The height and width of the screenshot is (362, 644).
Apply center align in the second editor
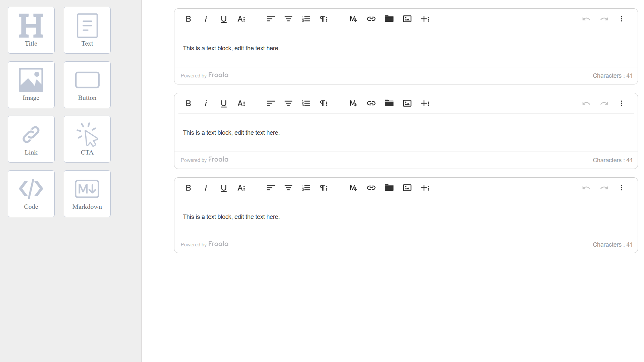288,103
